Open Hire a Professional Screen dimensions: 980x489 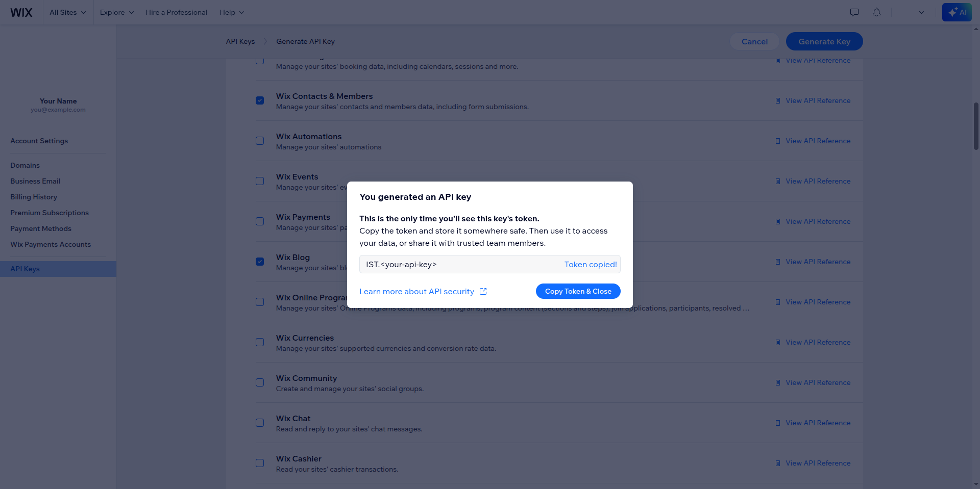tap(177, 12)
